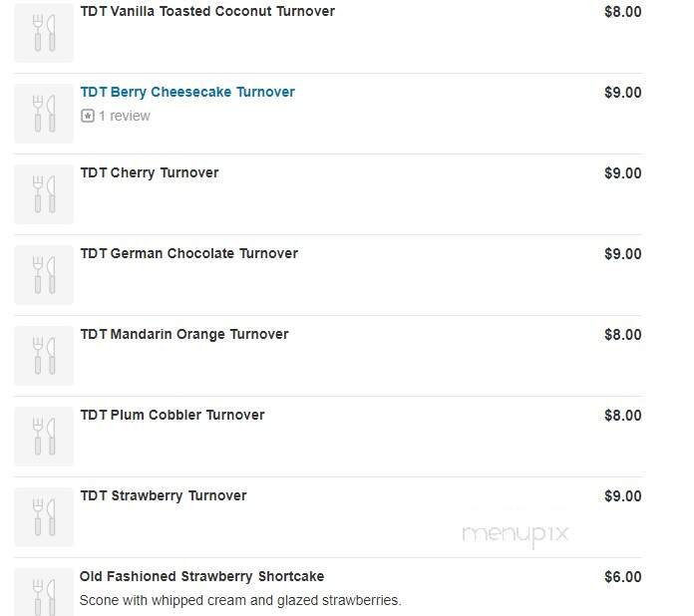The image size is (694, 616).
Task: Click the $6.00 shortcake price
Action: [622, 576]
